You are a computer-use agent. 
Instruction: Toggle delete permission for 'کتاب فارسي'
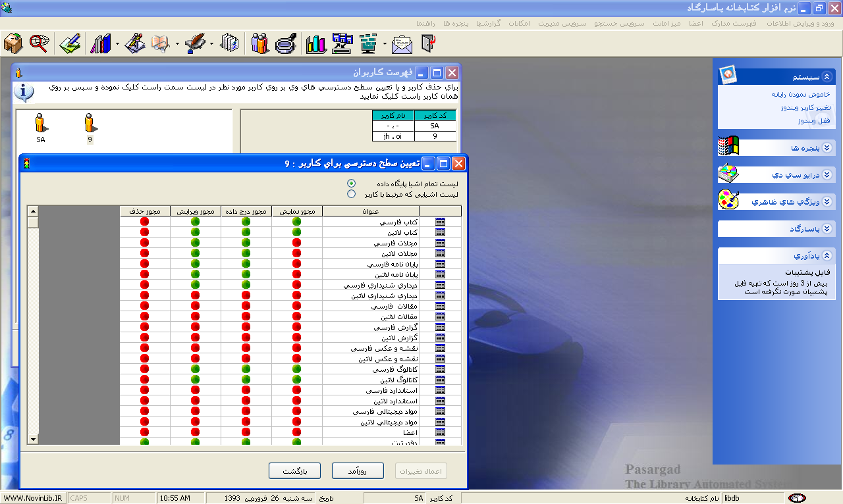tap(144, 222)
